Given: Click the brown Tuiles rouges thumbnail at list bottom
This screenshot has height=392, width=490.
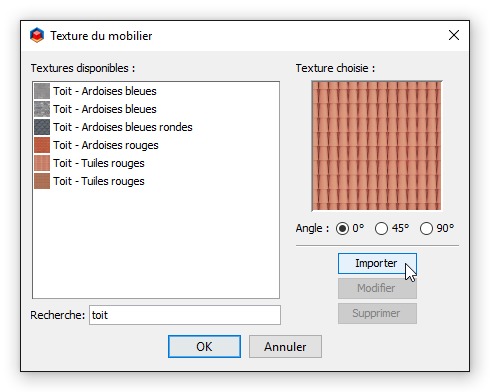Looking at the screenshot, I should pos(42,181).
